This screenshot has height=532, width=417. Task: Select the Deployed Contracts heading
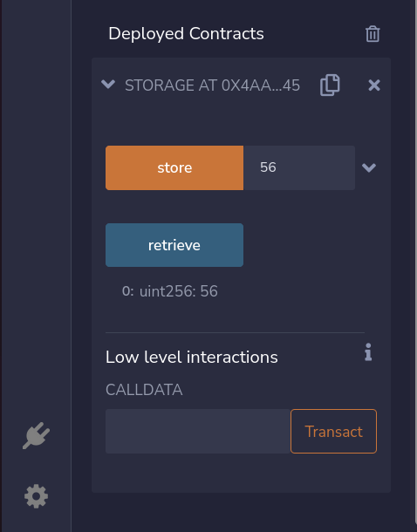tap(186, 34)
